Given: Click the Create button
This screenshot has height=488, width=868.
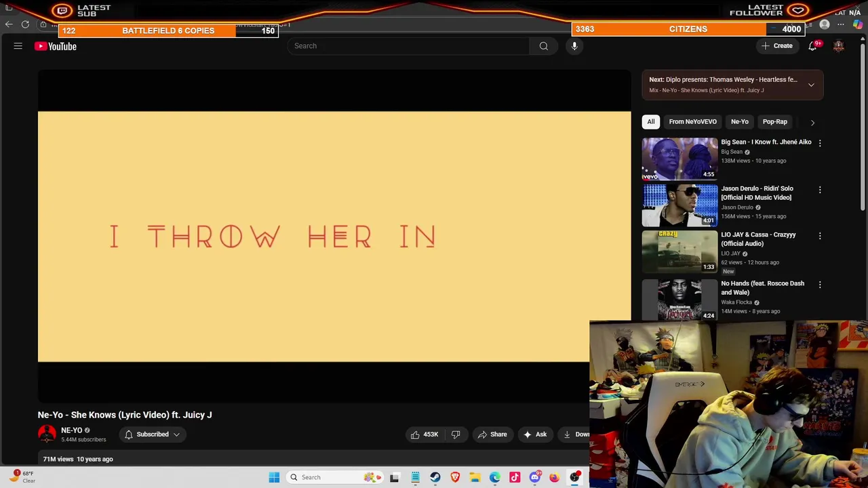Looking at the screenshot, I should [777, 46].
